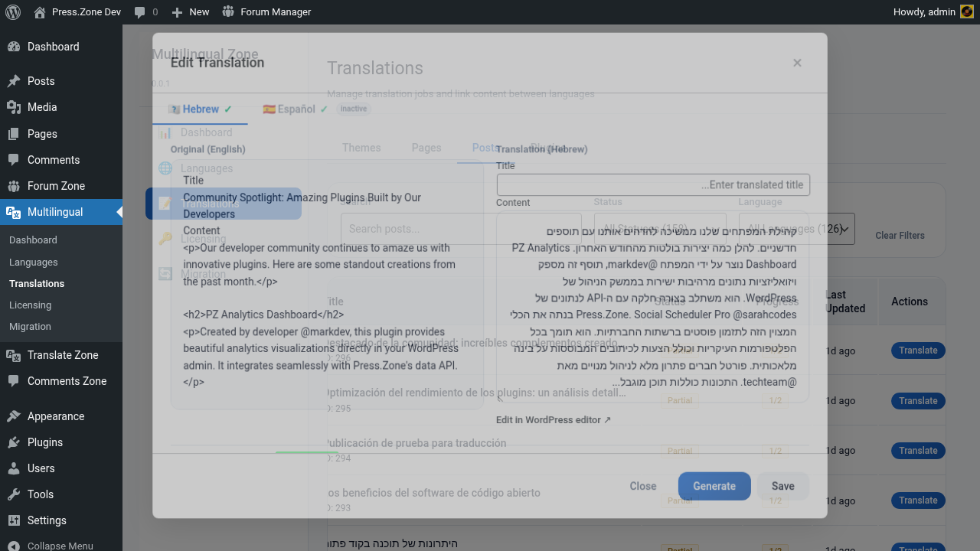The height and width of the screenshot is (551, 980).
Task: Open the Multilingual Dashboard submenu item
Action: (x=33, y=240)
